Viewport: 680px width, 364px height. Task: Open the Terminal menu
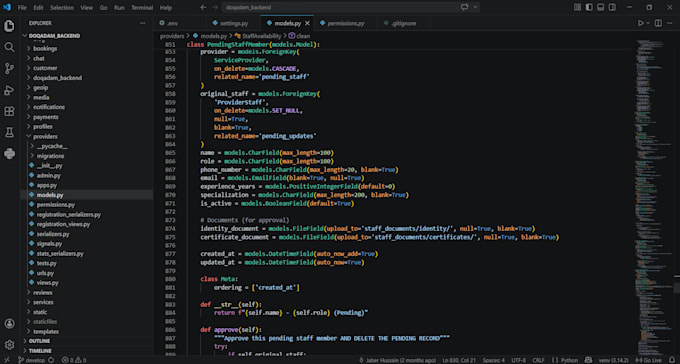(142, 7)
